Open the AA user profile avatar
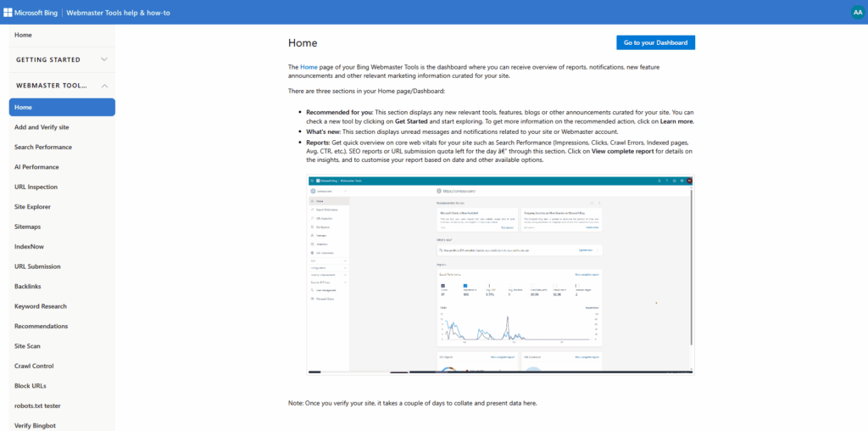The height and width of the screenshot is (431, 868). coord(856,12)
